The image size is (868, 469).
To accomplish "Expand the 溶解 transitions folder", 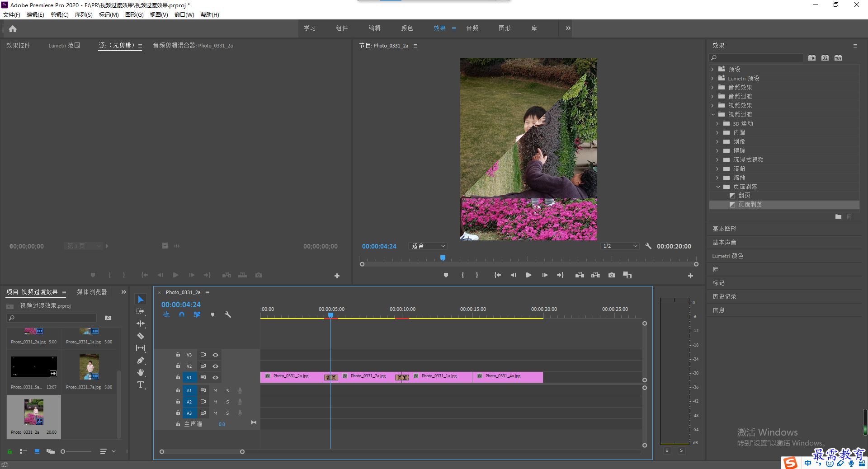I will point(717,169).
